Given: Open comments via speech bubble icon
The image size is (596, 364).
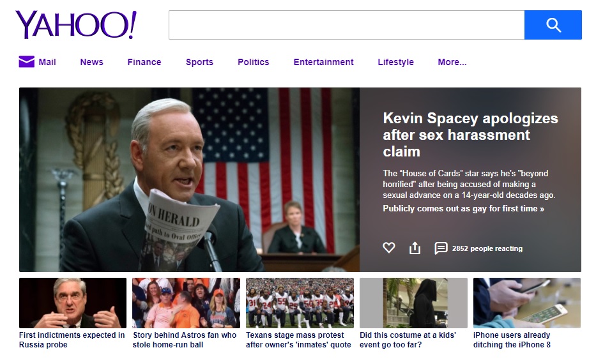Looking at the screenshot, I should coord(441,248).
